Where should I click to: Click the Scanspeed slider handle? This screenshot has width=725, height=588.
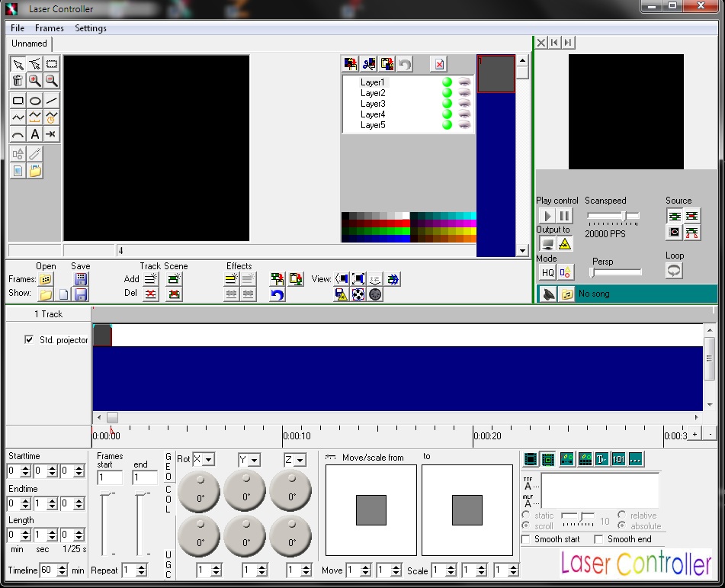pyautogui.click(x=625, y=217)
